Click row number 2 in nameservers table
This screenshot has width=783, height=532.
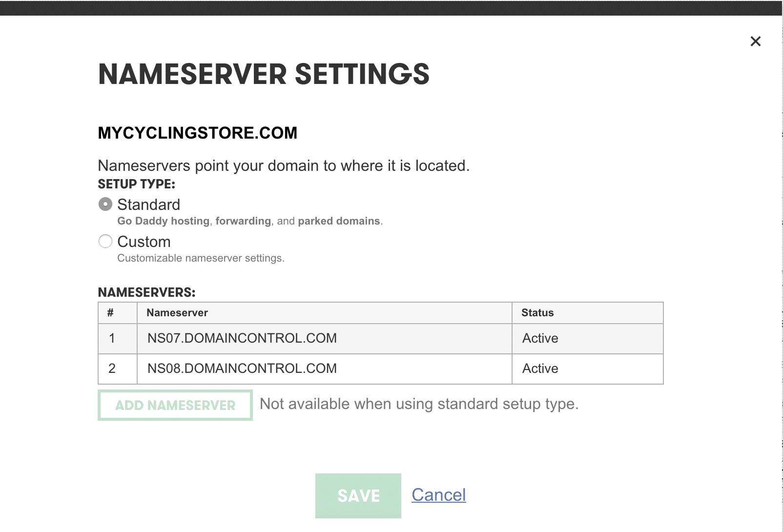[112, 368]
